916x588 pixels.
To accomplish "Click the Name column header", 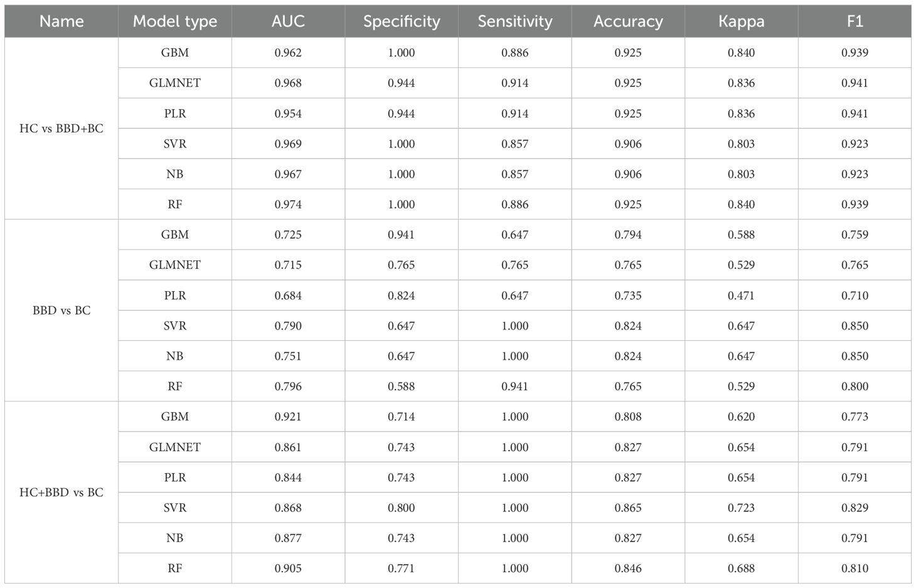I will coord(61,21).
